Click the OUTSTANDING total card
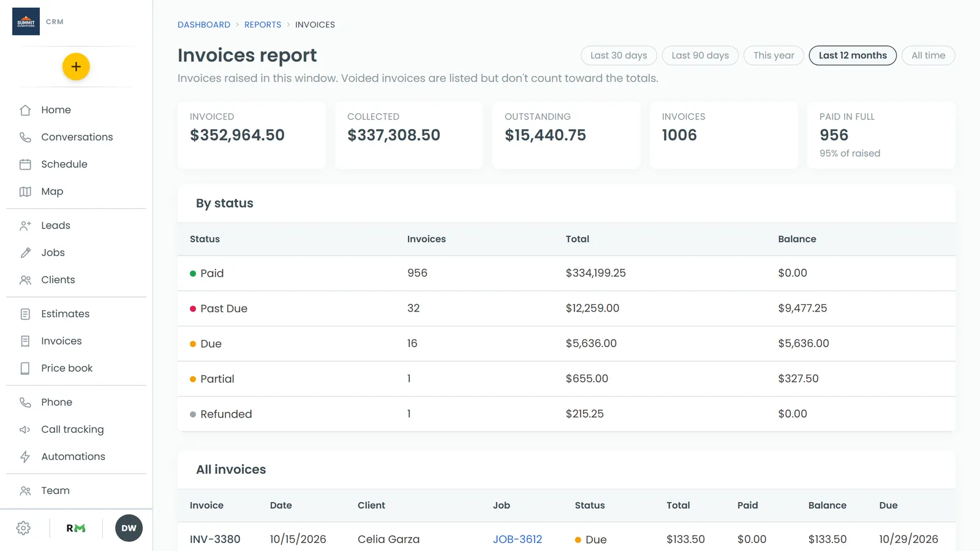Image resolution: width=980 pixels, height=551 pixels. tap(566, 135)
